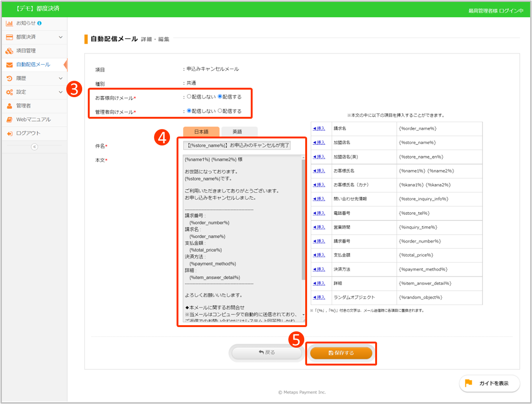Image resolution: width=532 pixels, height=404 pixels.
Task: Click the 項目管理 coins icon
Action: click(x=9, y=51)
